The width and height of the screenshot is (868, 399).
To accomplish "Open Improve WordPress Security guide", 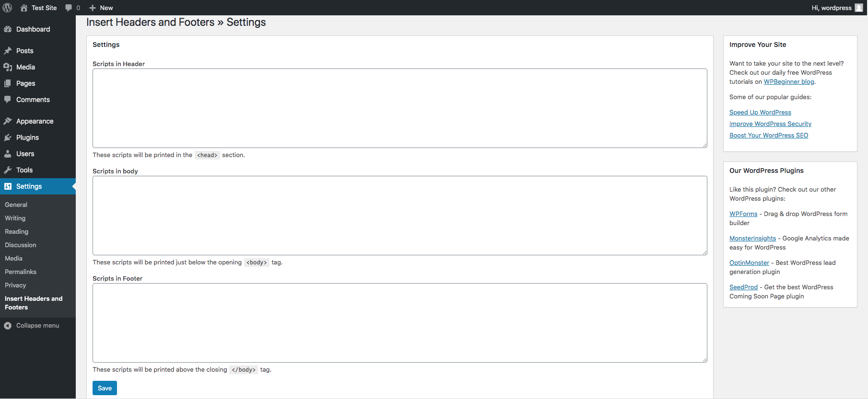I will coord(770,124).
